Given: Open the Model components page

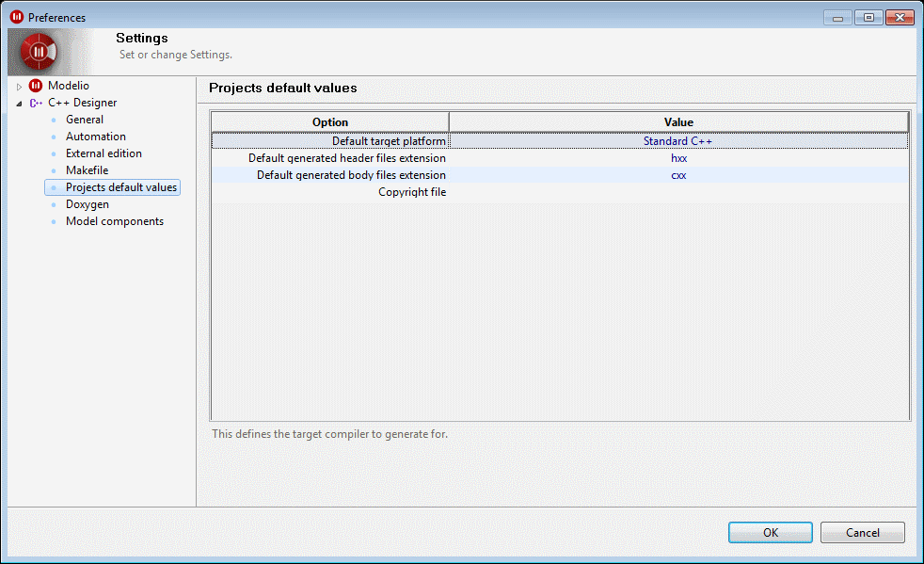Looking at the screenshot, I should click(x=114, y=221).
